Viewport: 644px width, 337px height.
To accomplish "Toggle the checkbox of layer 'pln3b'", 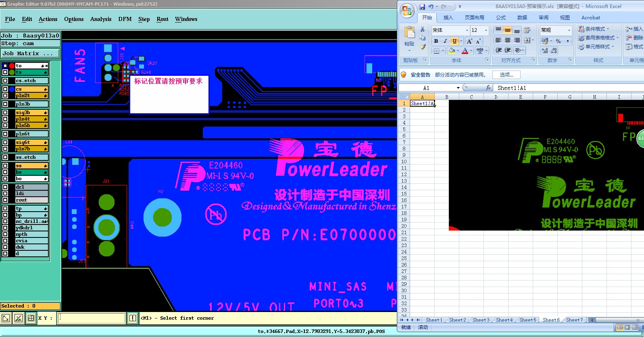I will [x=5, y=104].
